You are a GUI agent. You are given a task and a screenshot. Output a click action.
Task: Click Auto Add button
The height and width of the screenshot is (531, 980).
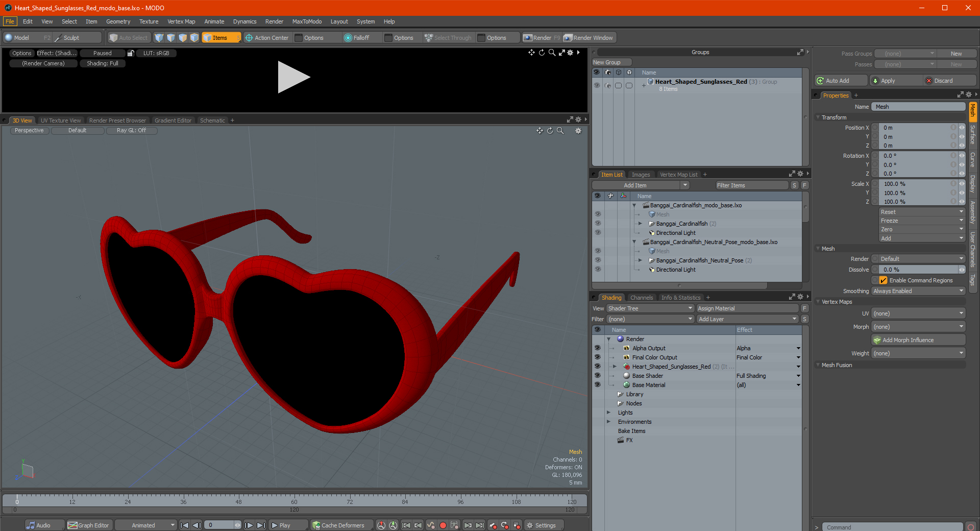pos(841,81)
